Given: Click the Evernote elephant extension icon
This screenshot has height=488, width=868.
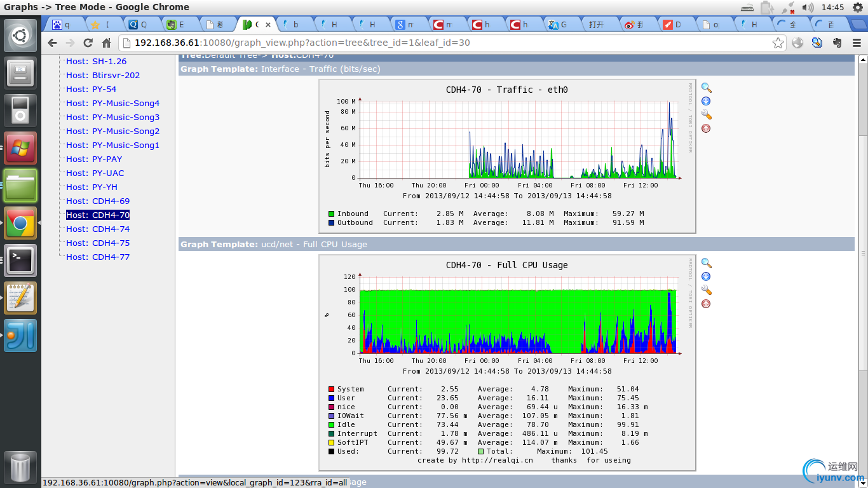Looking at the screenshot, I should coord(837,43).
